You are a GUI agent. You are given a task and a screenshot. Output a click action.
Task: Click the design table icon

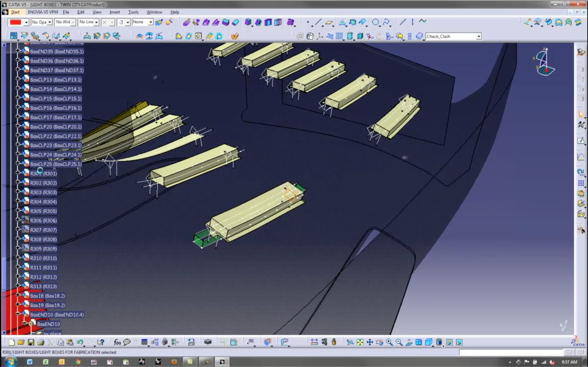pos(144,342)
